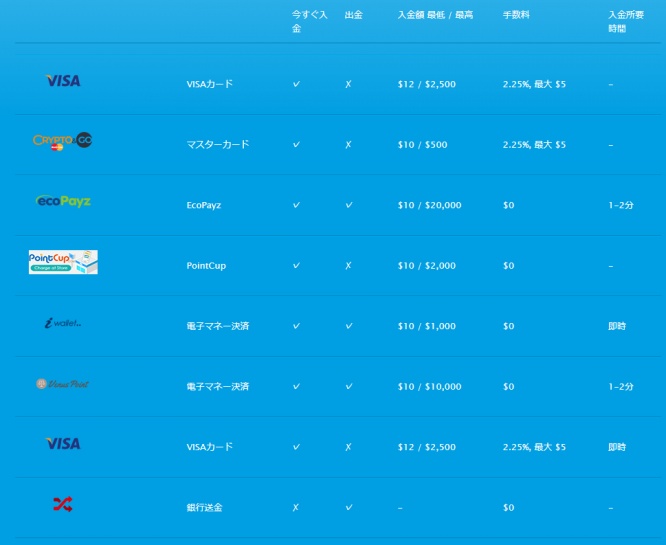Screen dimensions: 666x545
Task: Click the 入金額 最低 / 最高 header
Action: pos(435,15)
